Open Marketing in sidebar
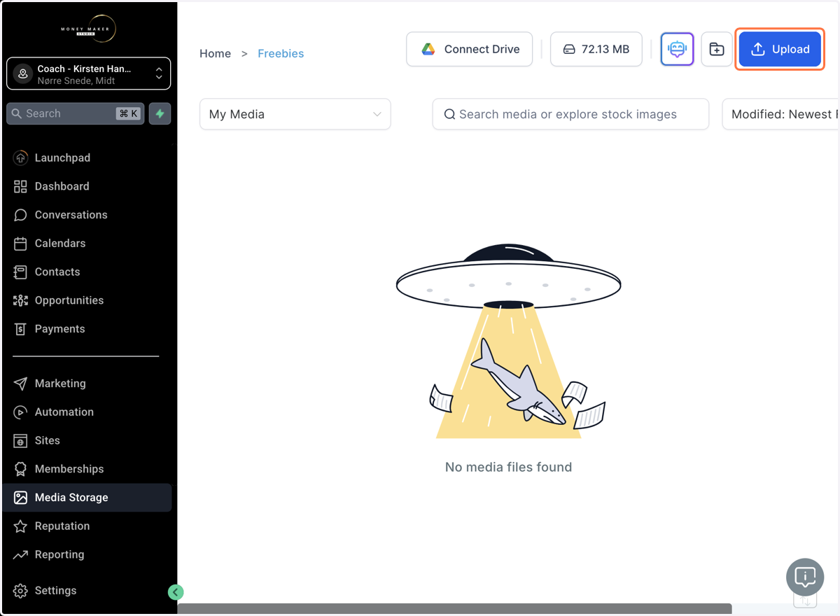Image resolution: width=840 pixels, height=616 pixels. click(x=87, y=384)
